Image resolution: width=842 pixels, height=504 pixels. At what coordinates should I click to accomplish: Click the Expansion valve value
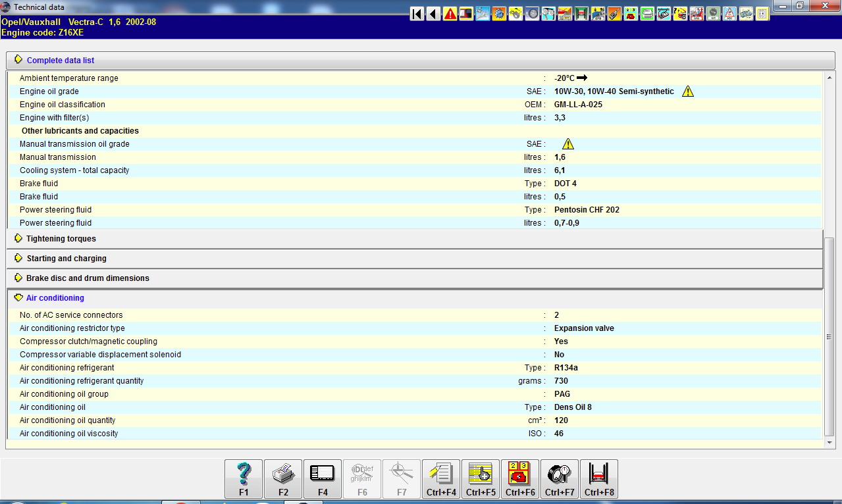(x=584, y=328)
